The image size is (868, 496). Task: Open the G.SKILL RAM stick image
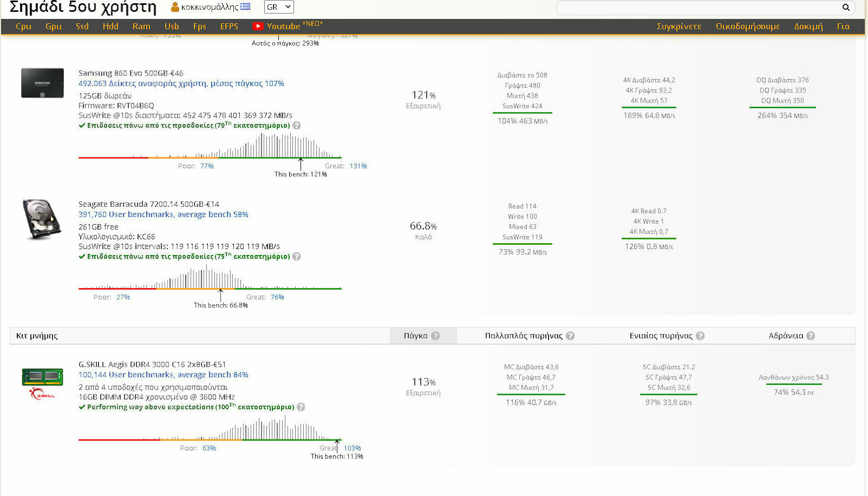[42, 377]
